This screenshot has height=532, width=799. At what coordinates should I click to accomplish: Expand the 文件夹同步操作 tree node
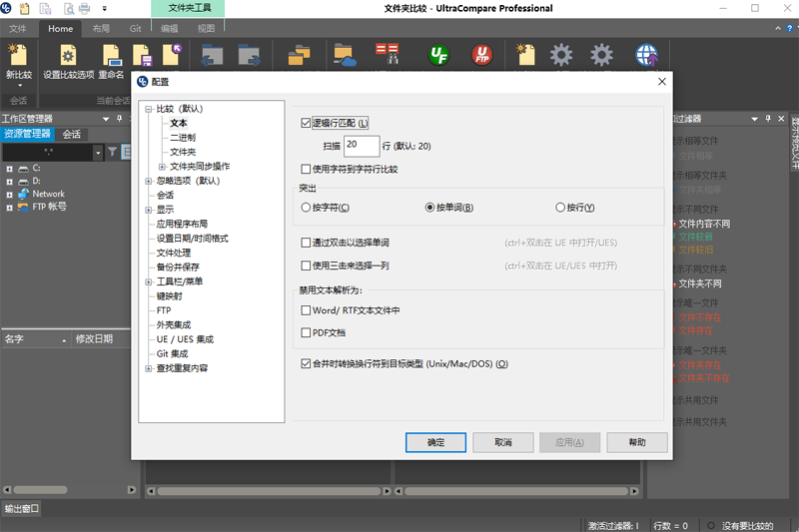(162, 167)
